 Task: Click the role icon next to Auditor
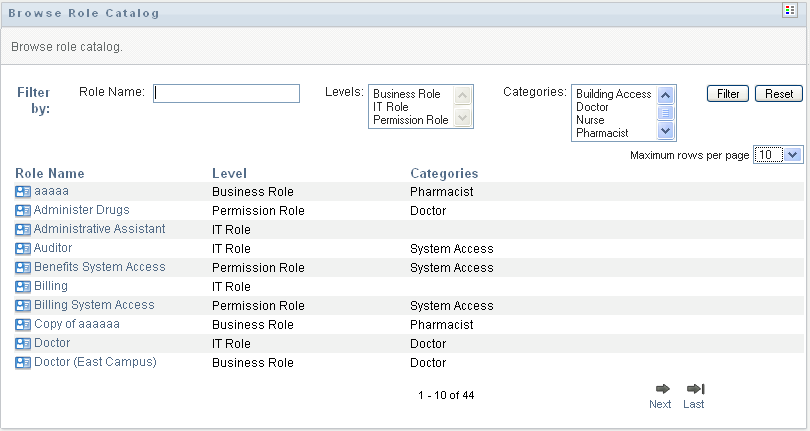point(23,249)
